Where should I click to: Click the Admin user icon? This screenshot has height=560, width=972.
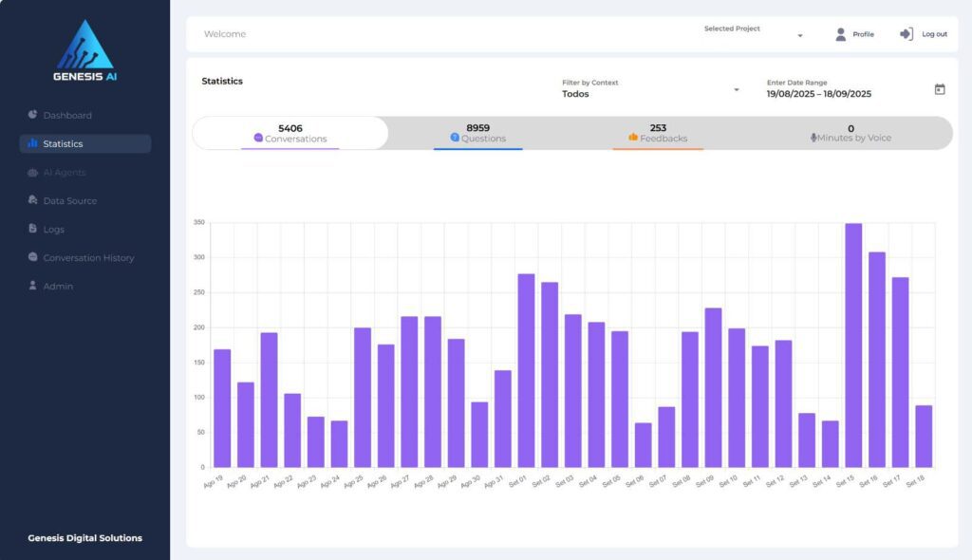[x=33, y=286]
